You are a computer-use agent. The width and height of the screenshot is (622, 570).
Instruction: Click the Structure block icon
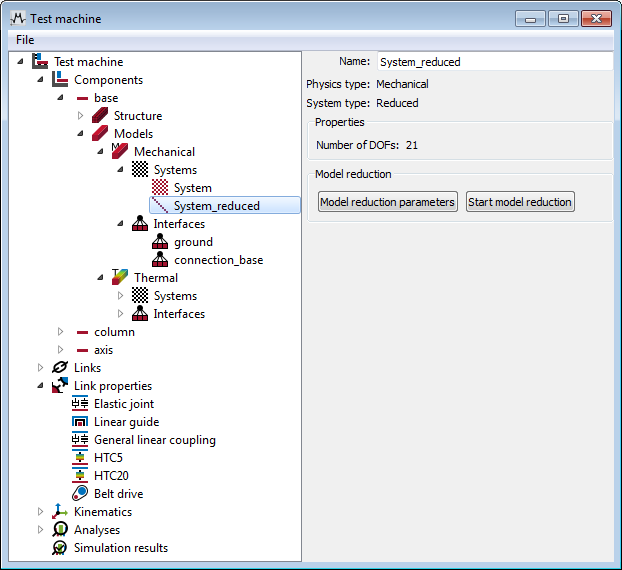tap(100, 115)
